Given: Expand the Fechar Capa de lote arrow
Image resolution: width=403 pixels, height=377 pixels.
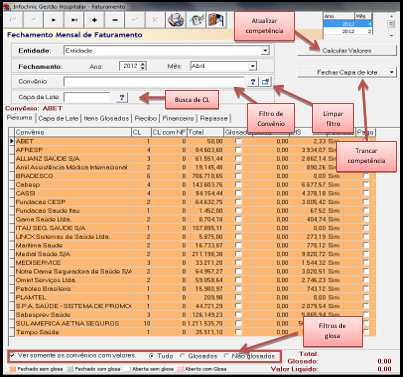Looking at the screenshot, I should tap(391, 72).
